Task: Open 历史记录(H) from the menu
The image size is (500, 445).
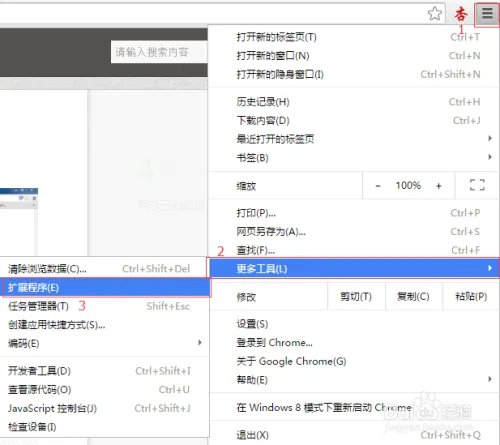Action: [354, 102]
